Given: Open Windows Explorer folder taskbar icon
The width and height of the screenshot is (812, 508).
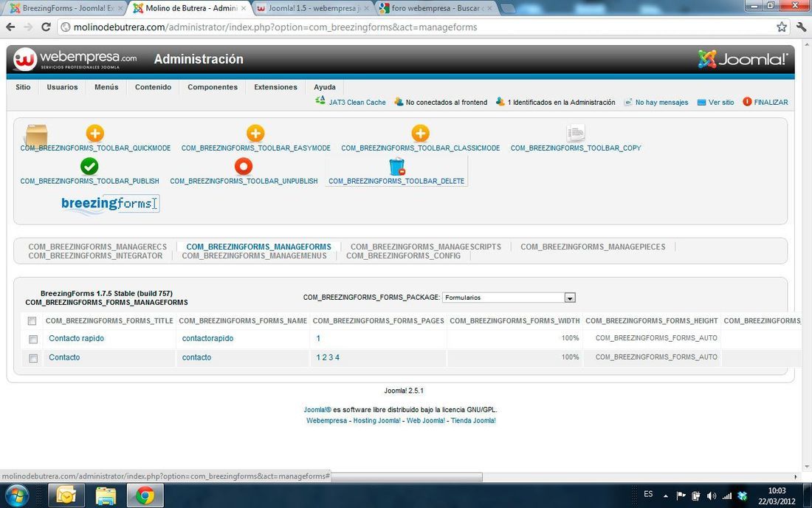Looking at the screenshot, I should pyautogui.click(x=106, y=495).
